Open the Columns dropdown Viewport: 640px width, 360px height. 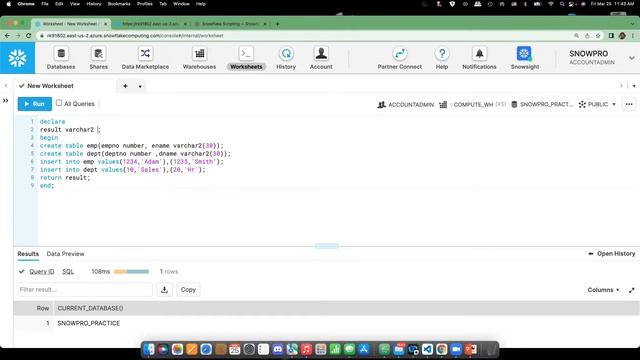tap(603, 290)
